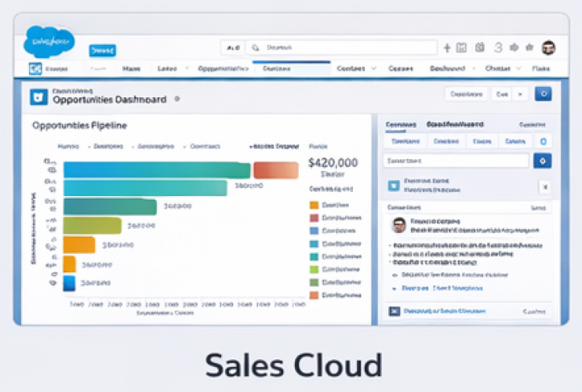Click the longest teal bar in pipeline chart
582x392 pixels.
[x=157, y=170]
